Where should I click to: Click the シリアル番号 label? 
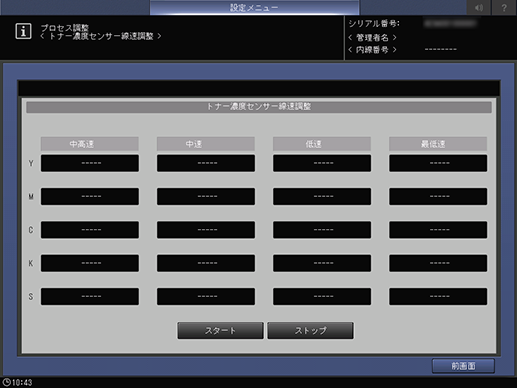pos(374,24)
